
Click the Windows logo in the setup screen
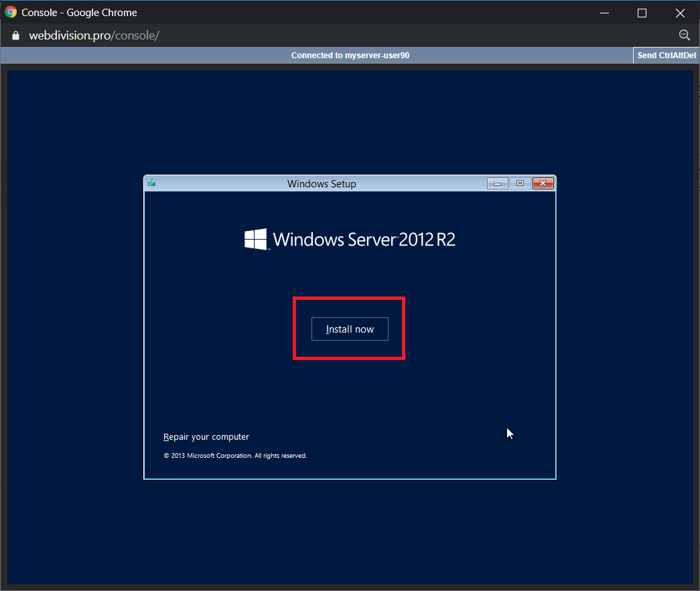click(255, 239)
